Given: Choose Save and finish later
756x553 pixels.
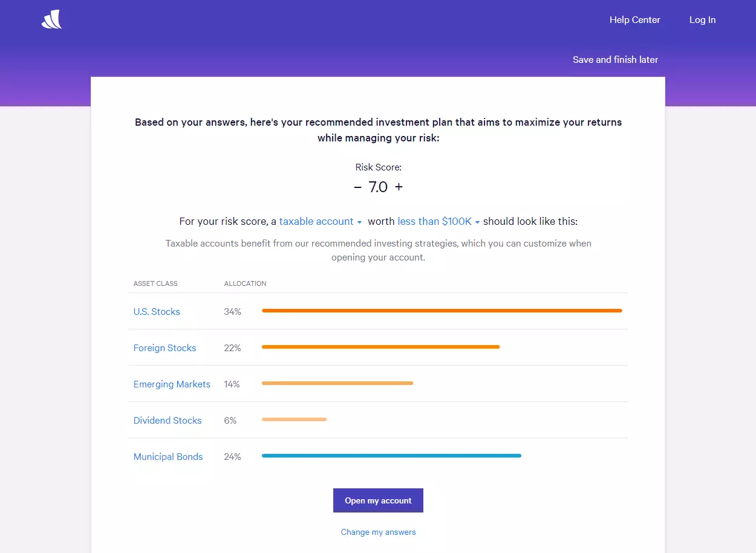Looking at the screenshot, I should click(x=615, y=60).
